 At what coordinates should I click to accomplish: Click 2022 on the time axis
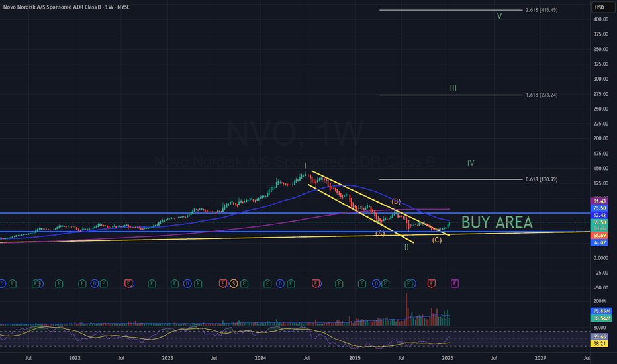tap(75, 358)
